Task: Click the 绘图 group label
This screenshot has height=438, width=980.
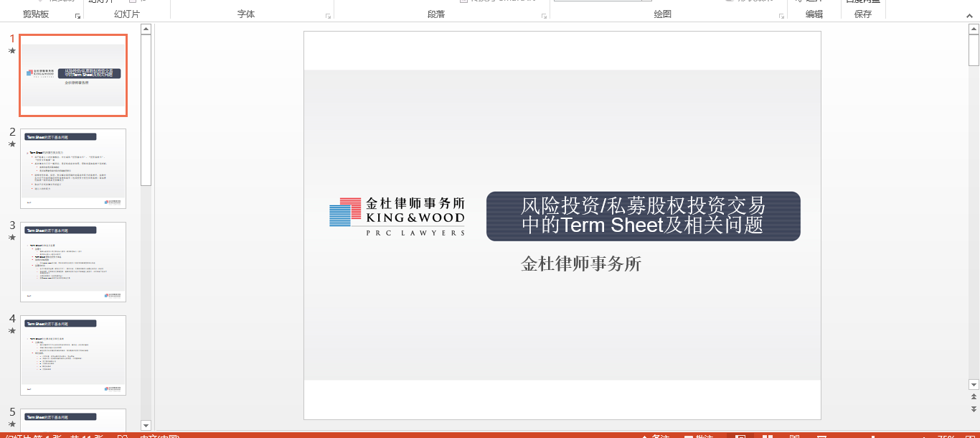Action: (x=663, y=14)
